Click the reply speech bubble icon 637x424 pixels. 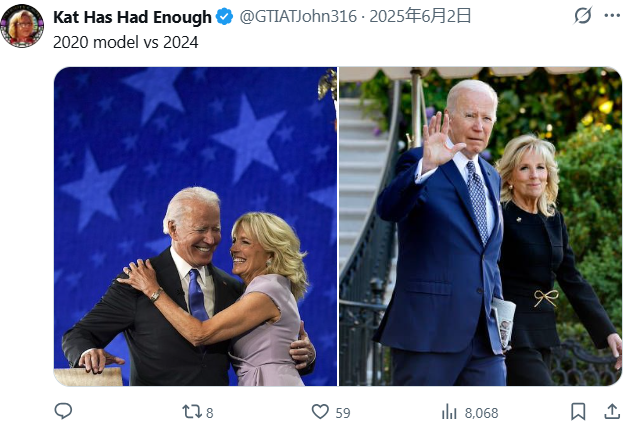click(63, 411)
